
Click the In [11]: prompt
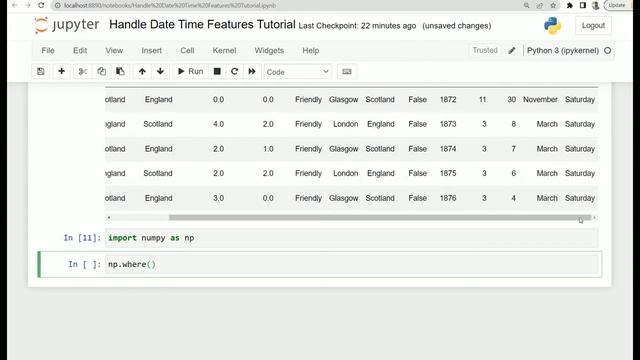(82, 238)
